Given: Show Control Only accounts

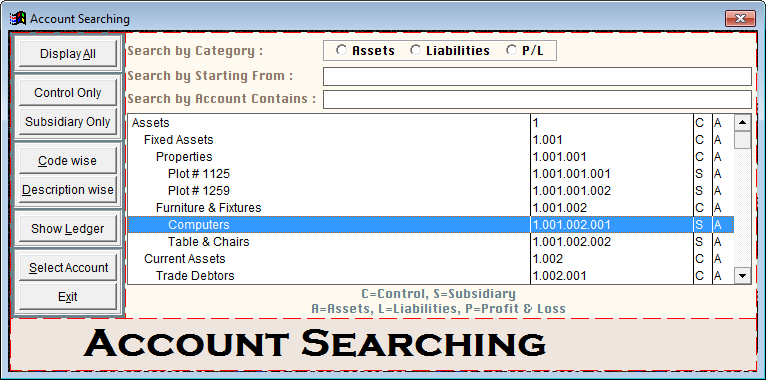Looking at the screenshot, I should pos(67,93).
